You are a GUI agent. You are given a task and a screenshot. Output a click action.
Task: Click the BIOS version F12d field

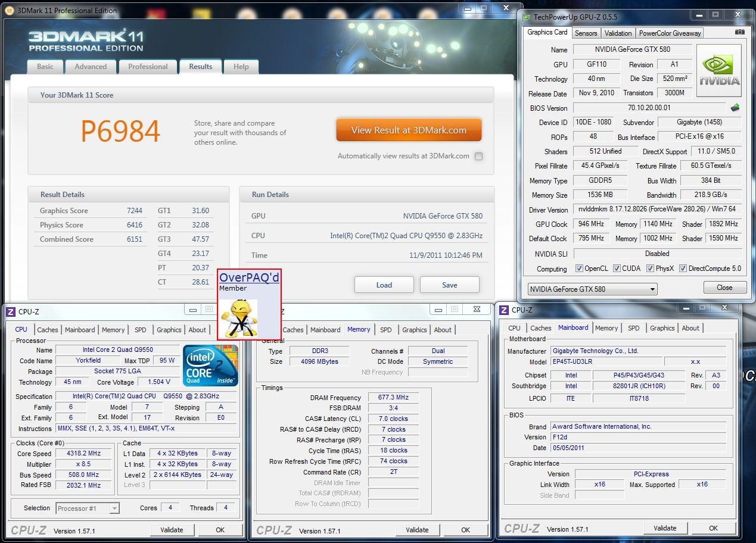pyautogui.click(x=638, y=437)
